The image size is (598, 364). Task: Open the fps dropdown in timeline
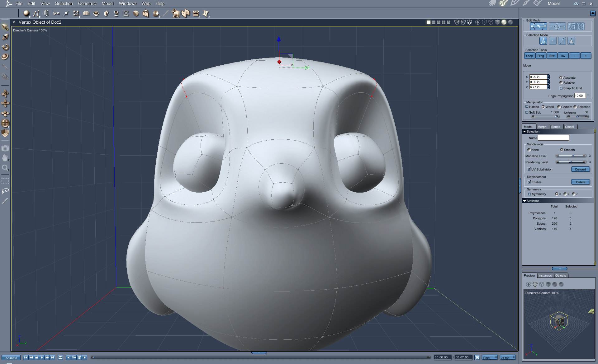(x=508, y=357)
